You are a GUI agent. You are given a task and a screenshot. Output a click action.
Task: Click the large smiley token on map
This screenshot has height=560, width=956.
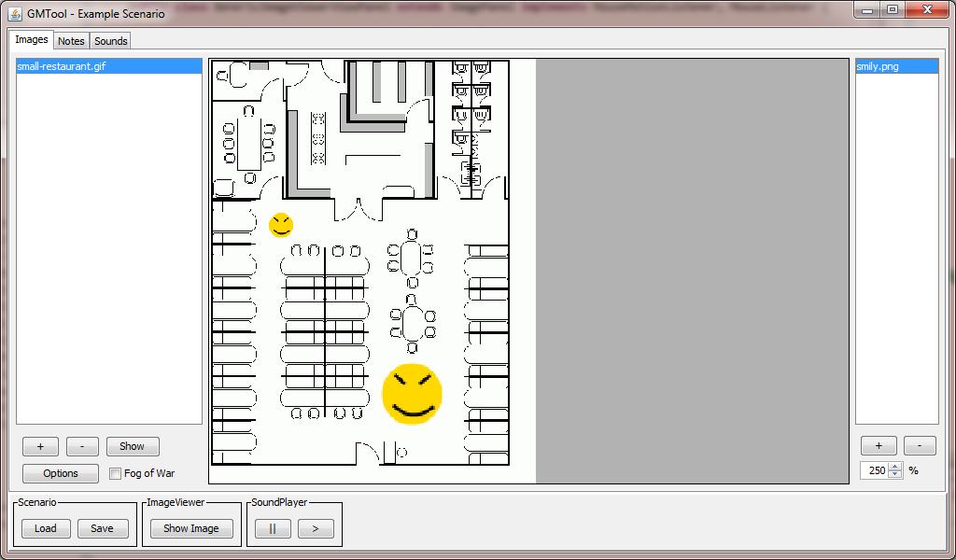[x=412, y=395]
